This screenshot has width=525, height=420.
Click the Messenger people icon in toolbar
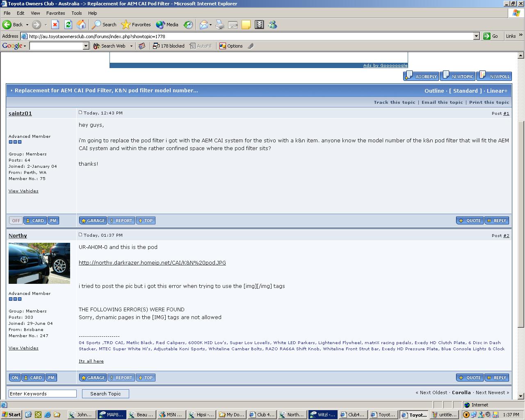272,25
